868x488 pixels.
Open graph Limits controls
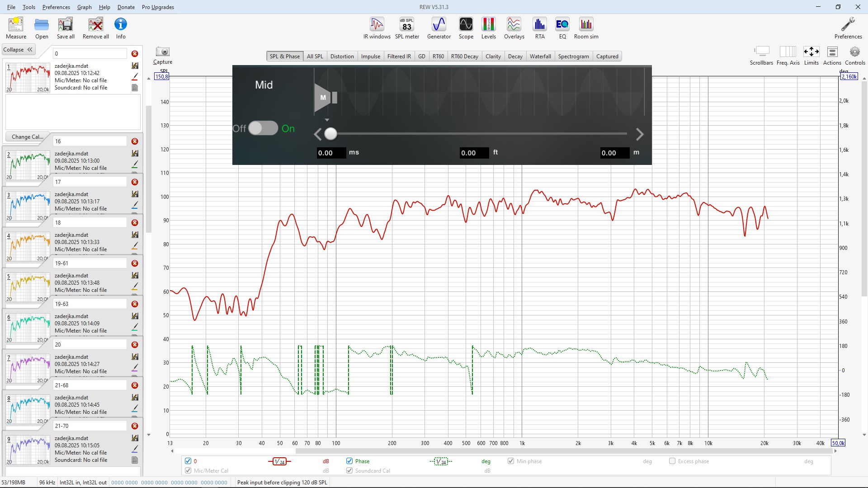(811, 52)
